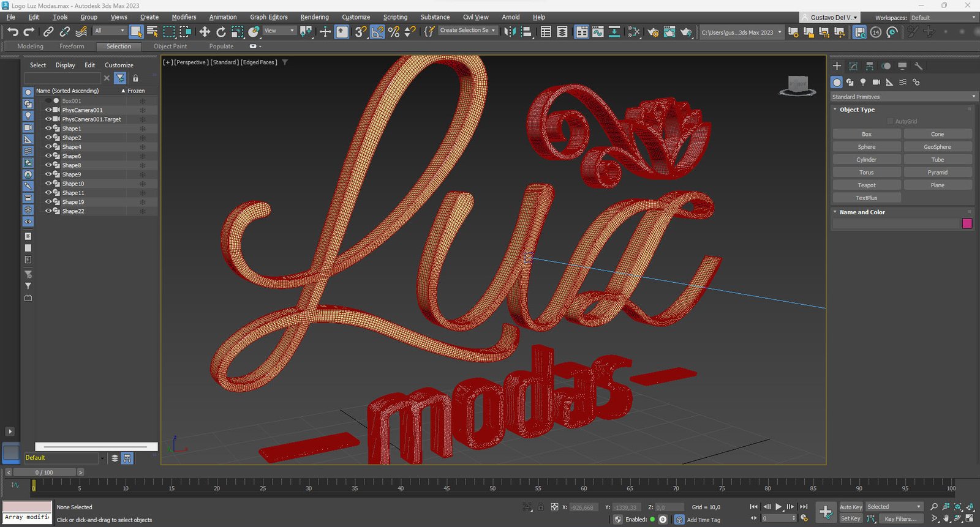
Task: Click the Maximize Viewport toggle icon
Action: [x=970, y=518]
